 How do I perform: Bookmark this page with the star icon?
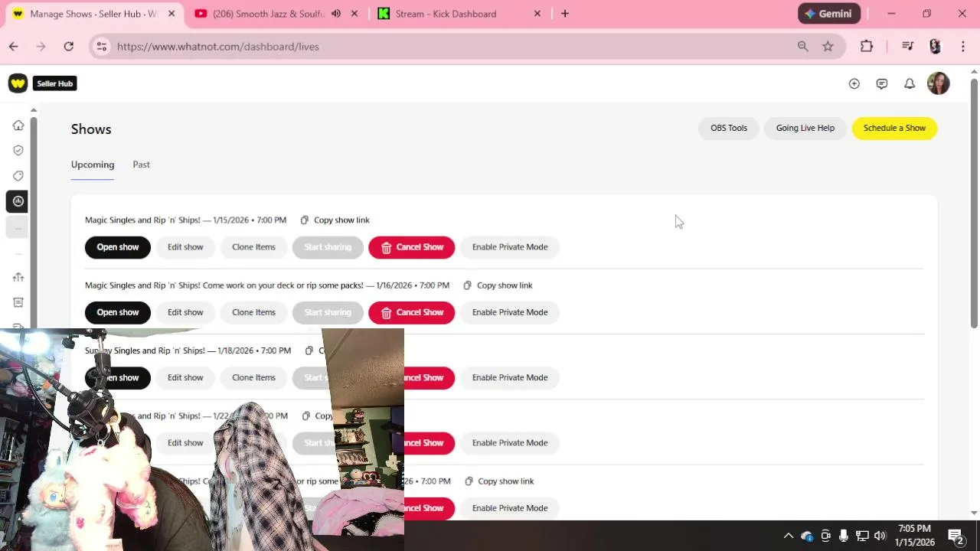point(828,47)
